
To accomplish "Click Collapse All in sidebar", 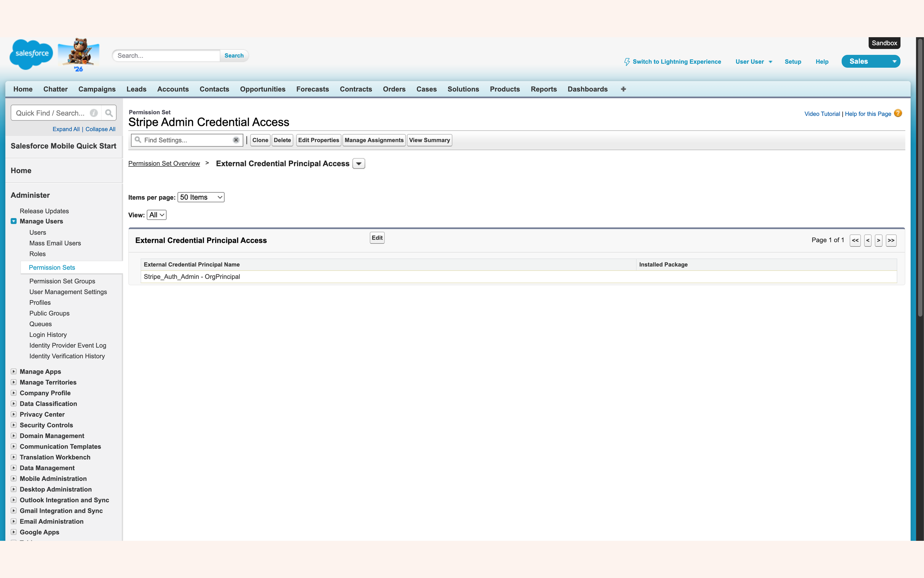I will [100, 129].
